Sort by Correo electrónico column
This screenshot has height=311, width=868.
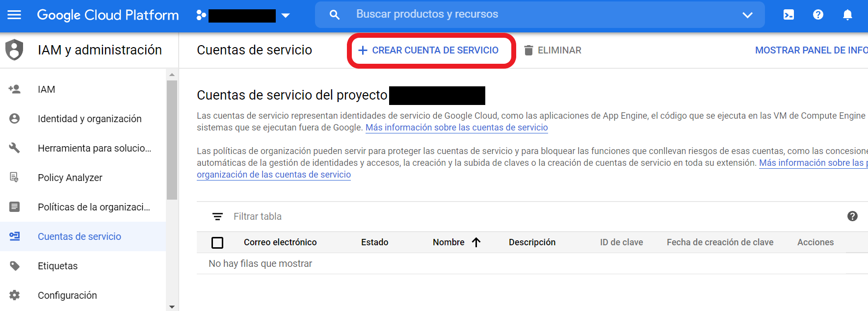click(280, 242)
